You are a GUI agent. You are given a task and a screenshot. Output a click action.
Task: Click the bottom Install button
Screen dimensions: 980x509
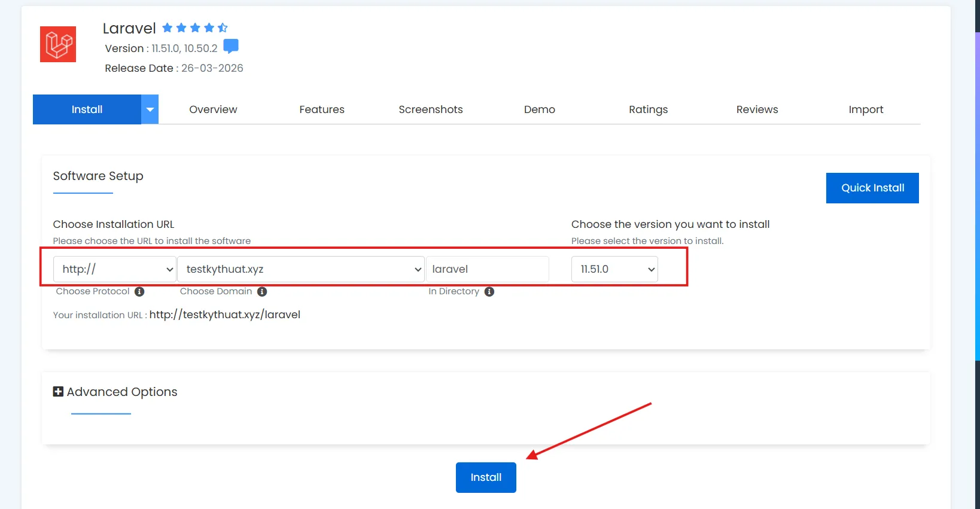[x=486, y=477]
